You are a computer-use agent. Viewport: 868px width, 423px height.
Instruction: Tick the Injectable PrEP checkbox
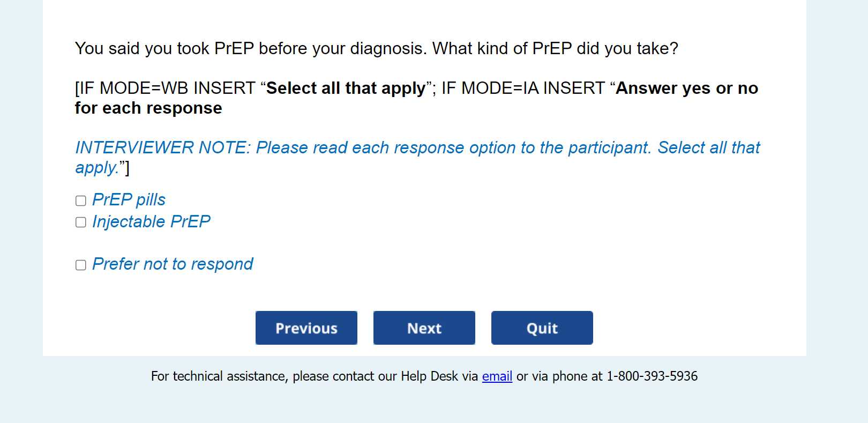pos(81,222)
